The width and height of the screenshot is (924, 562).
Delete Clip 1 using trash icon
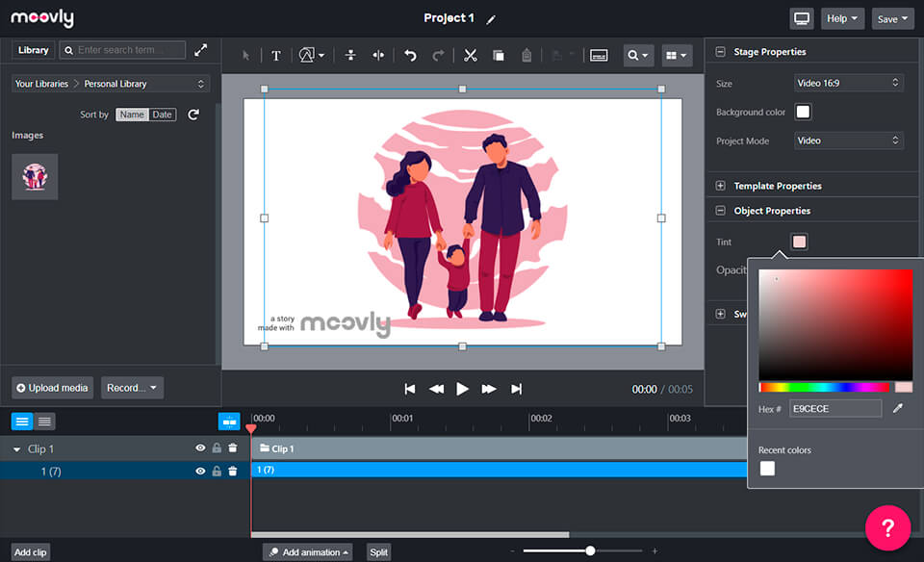pyautogui.click(x=233, y=448)
